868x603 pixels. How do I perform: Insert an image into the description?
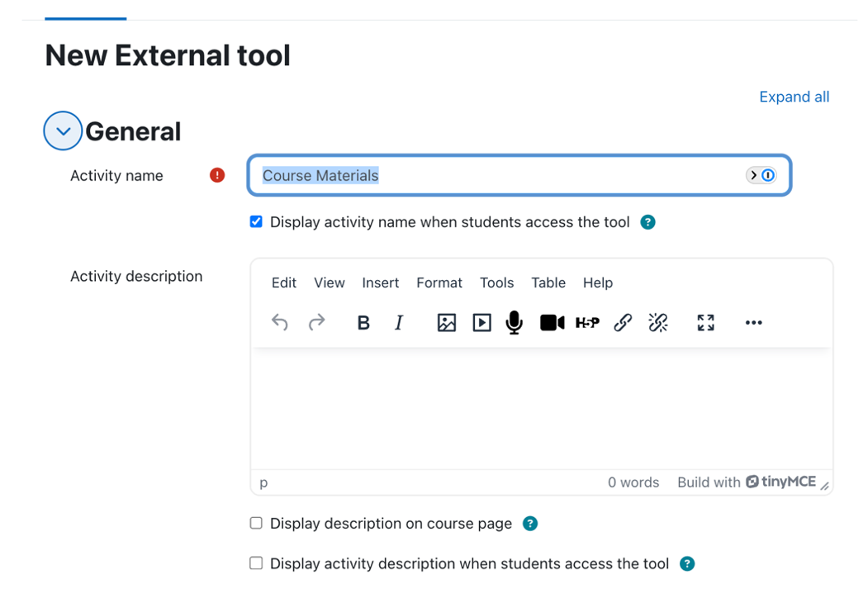446,323
